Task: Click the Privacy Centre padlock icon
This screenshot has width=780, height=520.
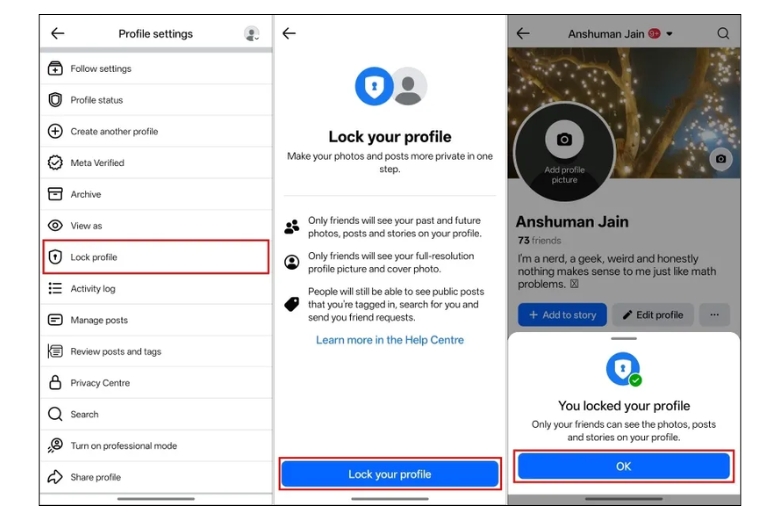Action: point(55,382)
